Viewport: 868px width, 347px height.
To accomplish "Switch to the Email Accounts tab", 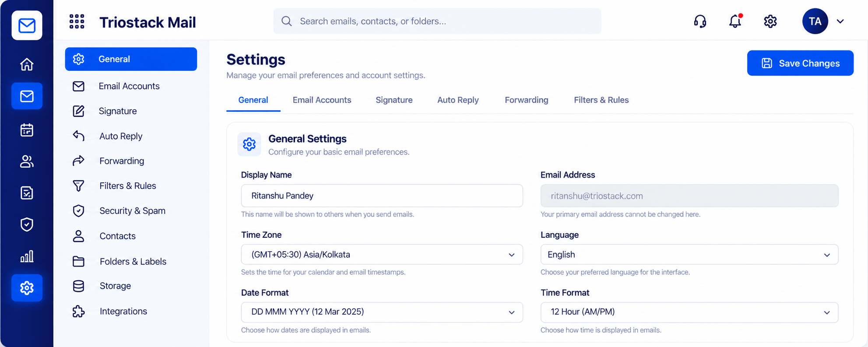I will (322, 100).
